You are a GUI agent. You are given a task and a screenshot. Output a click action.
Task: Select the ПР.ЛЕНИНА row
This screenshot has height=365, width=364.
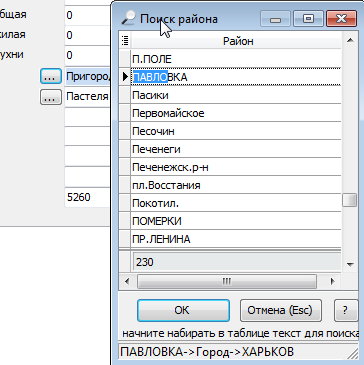(x=236, y=239)
